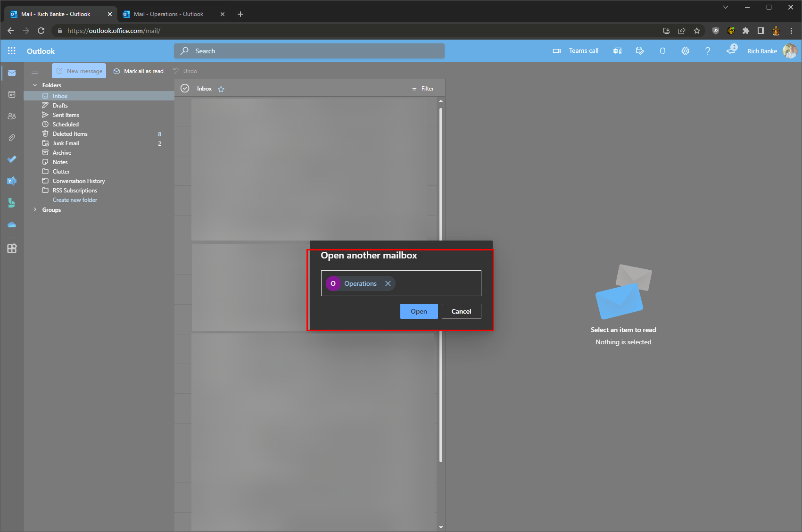Open the app launcher waffle menu

click(12, 50)
